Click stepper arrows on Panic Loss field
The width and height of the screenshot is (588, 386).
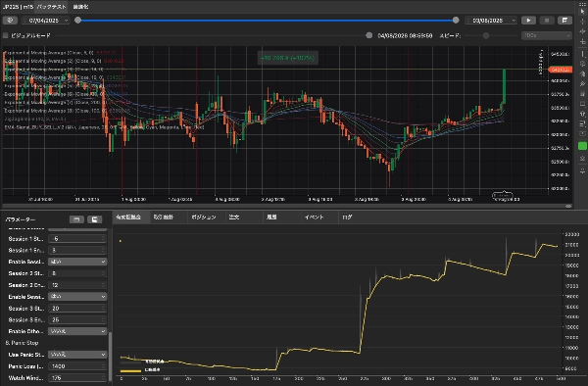tap(104, 366)
